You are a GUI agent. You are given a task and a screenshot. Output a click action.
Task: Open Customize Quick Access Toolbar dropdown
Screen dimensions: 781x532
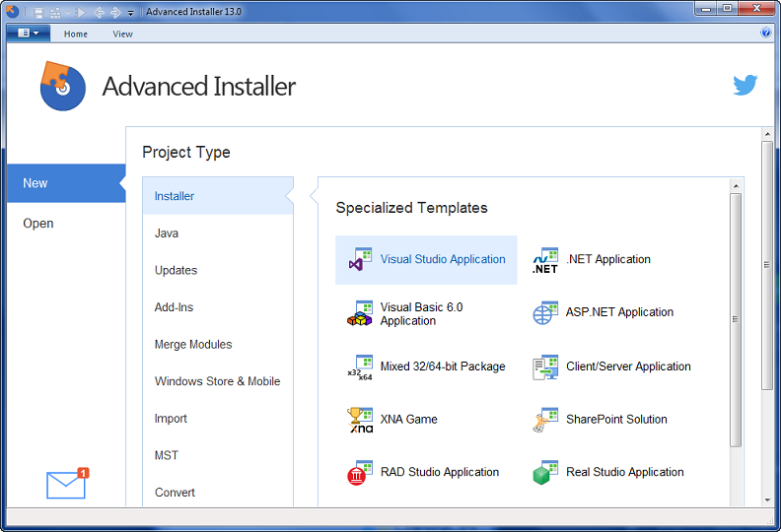click(130, 13)
